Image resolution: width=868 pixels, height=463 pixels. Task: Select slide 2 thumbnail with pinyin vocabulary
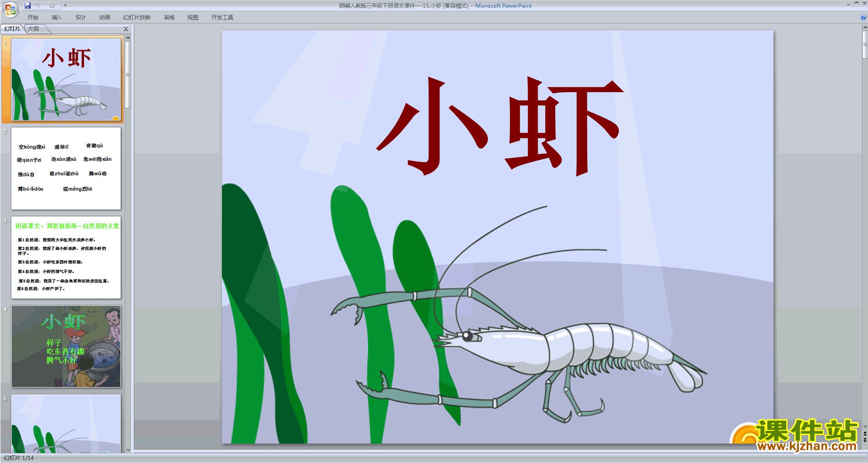click(x=66, y=168)
